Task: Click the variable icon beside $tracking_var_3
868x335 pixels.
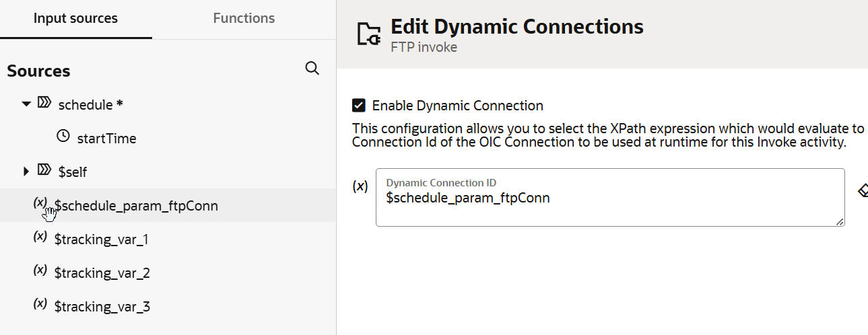Action: click(40, 303)
